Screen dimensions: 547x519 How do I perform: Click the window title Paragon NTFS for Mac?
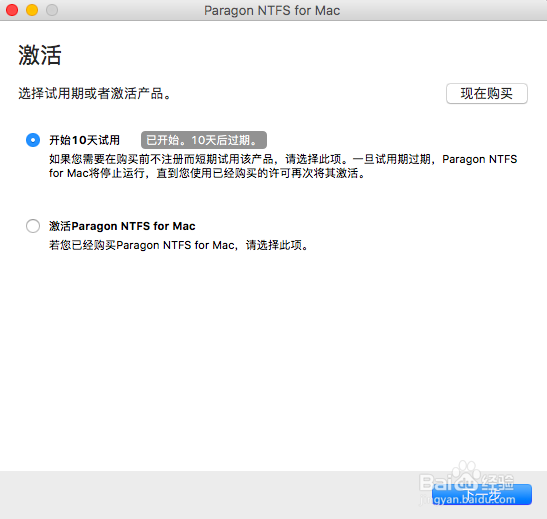pyautogui.click(x=272, y=10)
